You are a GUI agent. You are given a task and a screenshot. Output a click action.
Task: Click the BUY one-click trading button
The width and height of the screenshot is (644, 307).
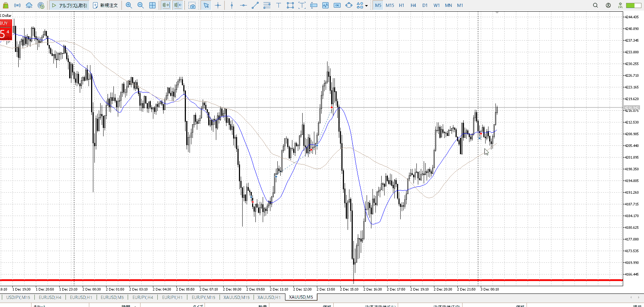(6, 30)
